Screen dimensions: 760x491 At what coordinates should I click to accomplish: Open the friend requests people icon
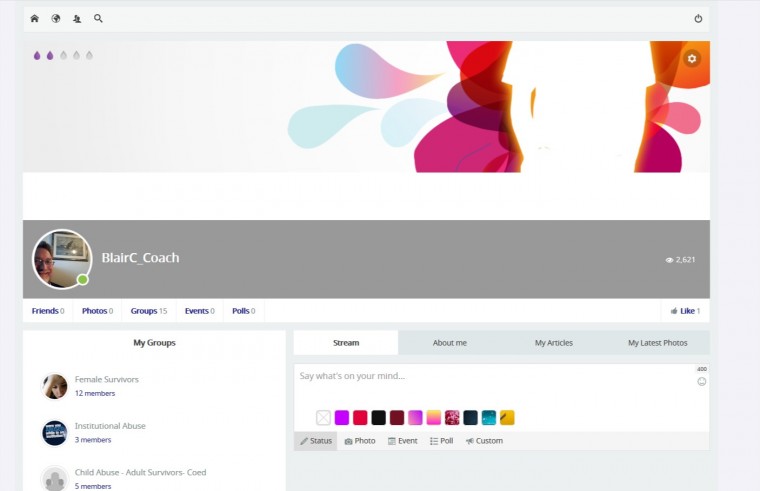77,18
